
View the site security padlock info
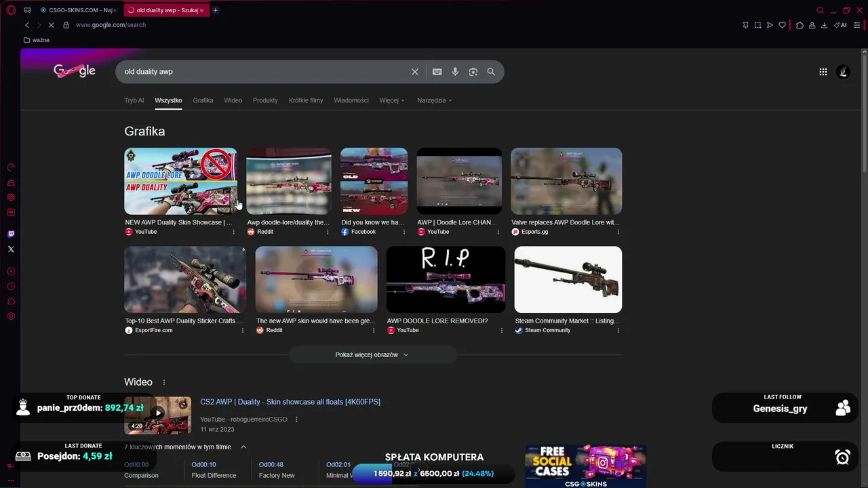tap(66, 25)
